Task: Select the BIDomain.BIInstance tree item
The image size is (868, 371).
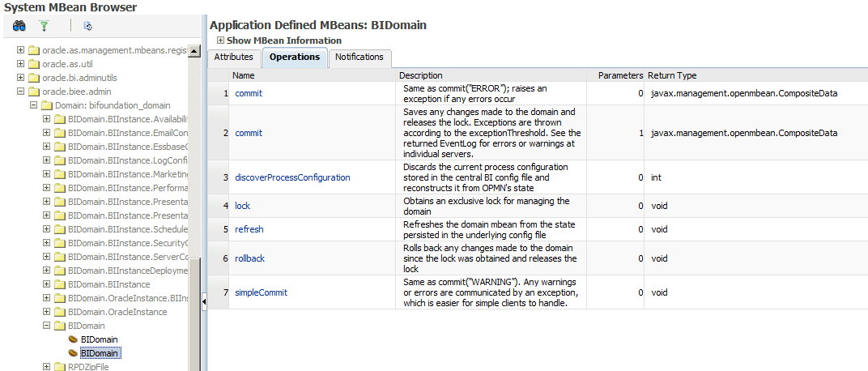Action: click(108, 284)
